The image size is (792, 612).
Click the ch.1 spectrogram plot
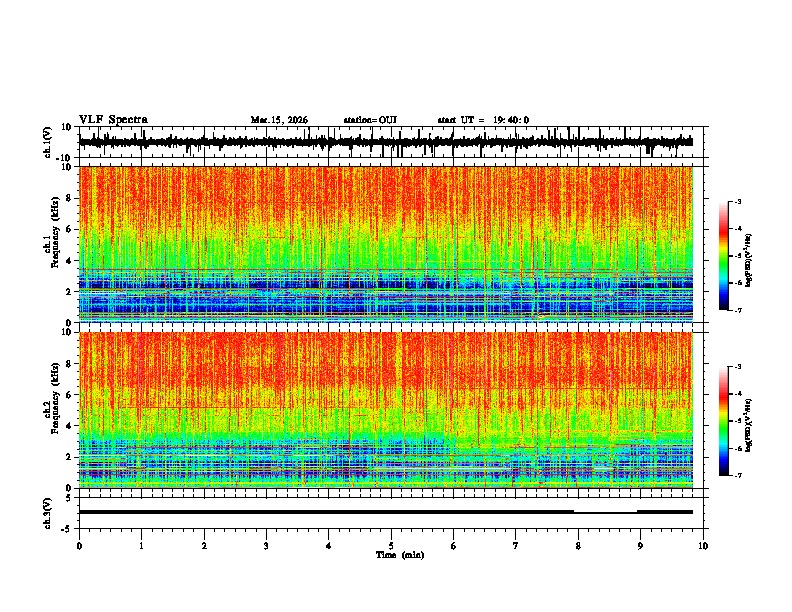coord(386,244)
